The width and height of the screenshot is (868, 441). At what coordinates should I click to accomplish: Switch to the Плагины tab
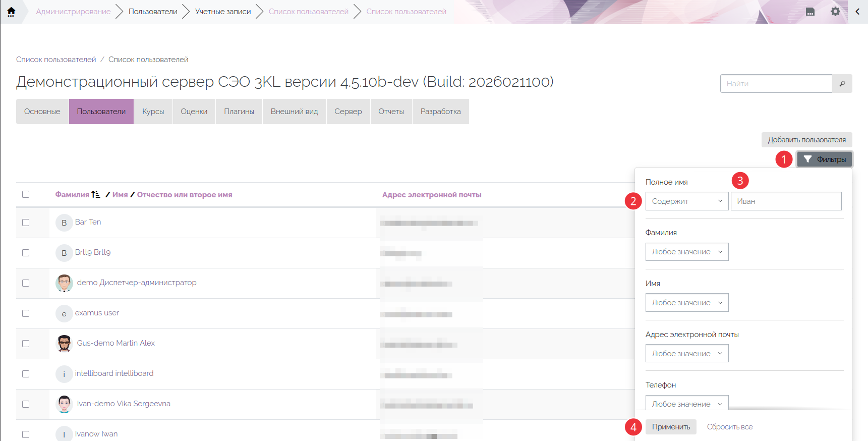click(239, 112)
